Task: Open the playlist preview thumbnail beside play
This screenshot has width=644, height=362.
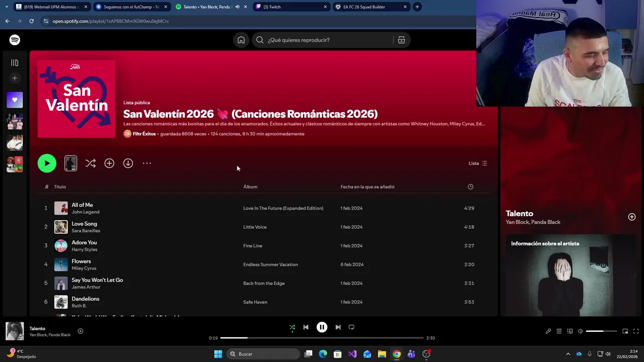Action: point(71,163)
